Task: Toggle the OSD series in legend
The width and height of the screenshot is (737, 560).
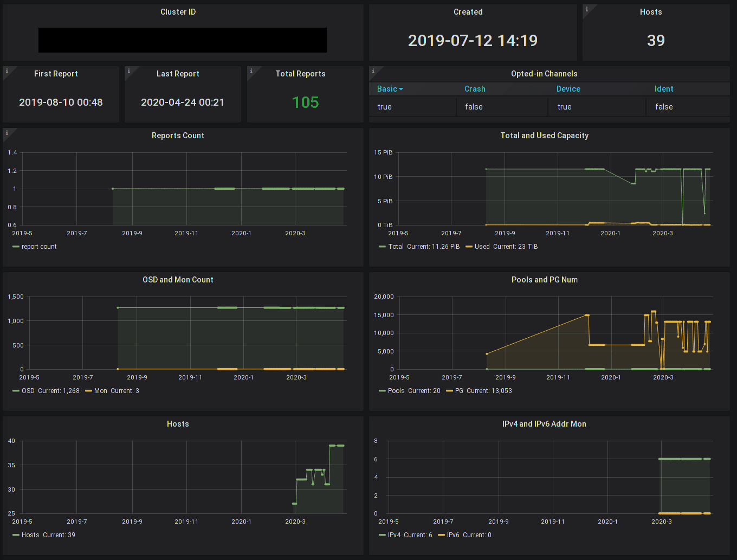Action: 28,391
